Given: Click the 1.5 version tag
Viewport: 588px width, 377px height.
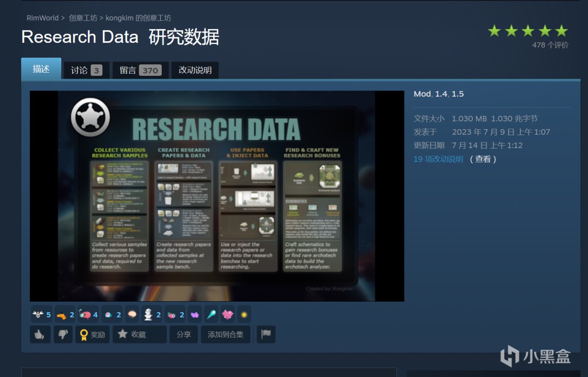Looking at the screenshot, I should tap(458, 94).
